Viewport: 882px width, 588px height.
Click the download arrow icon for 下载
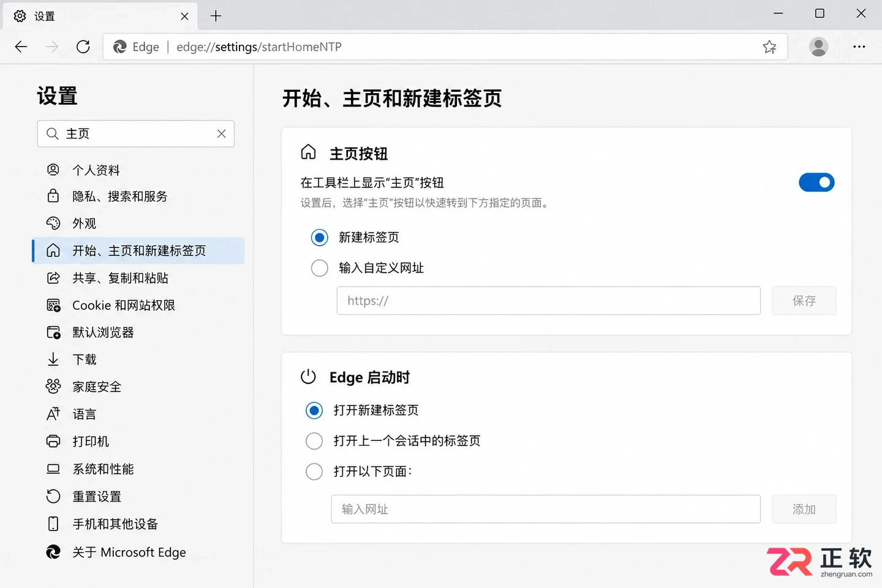(53, 359)
